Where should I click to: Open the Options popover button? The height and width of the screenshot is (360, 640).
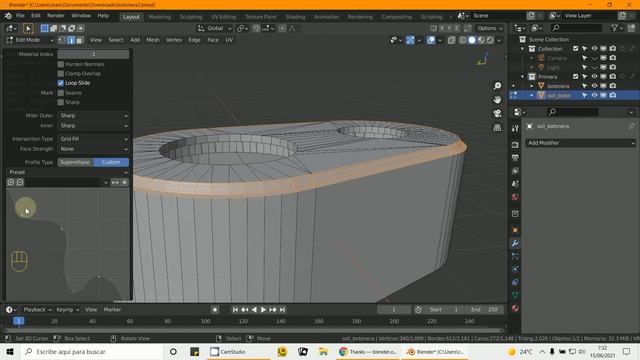coord(490,28)
